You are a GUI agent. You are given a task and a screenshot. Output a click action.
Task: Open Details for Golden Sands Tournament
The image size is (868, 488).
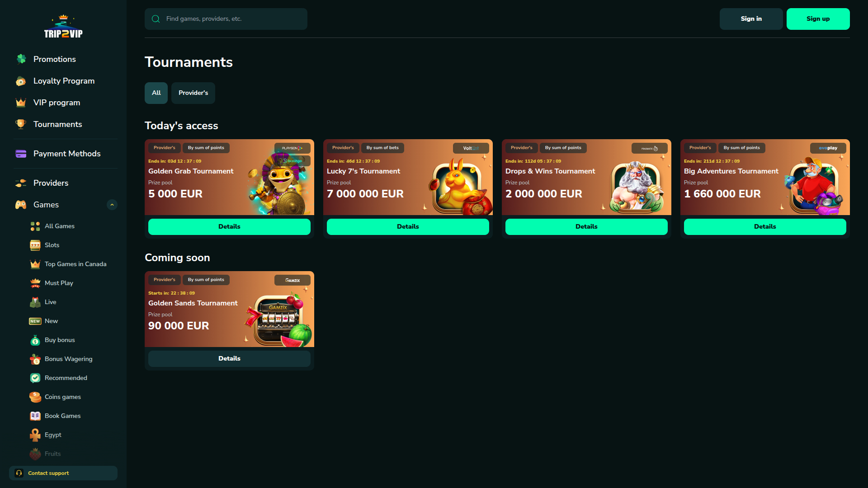(229, 359)
